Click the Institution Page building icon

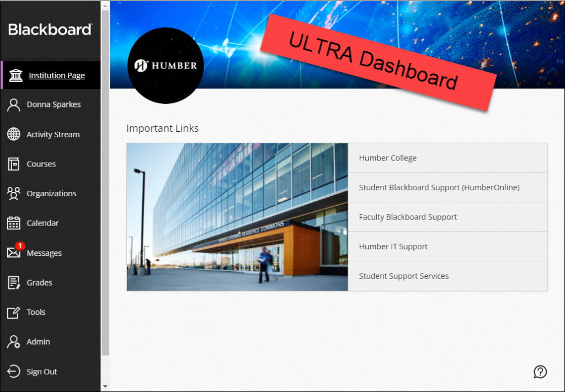[15, 75]
